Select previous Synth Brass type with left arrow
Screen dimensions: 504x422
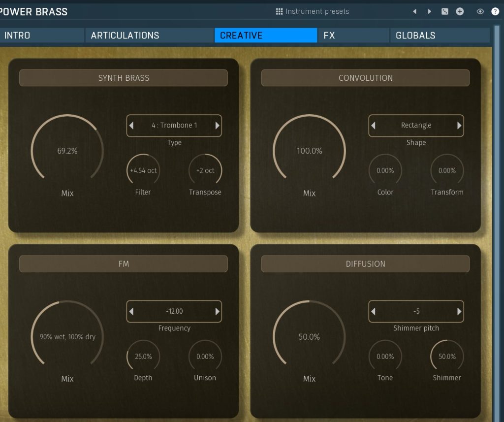coord(131,126)
